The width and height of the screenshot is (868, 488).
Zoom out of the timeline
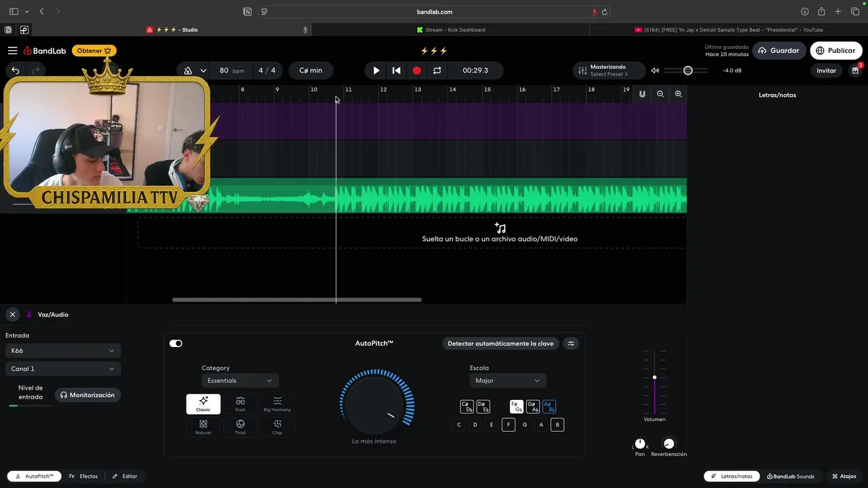(x=660, y=94)
